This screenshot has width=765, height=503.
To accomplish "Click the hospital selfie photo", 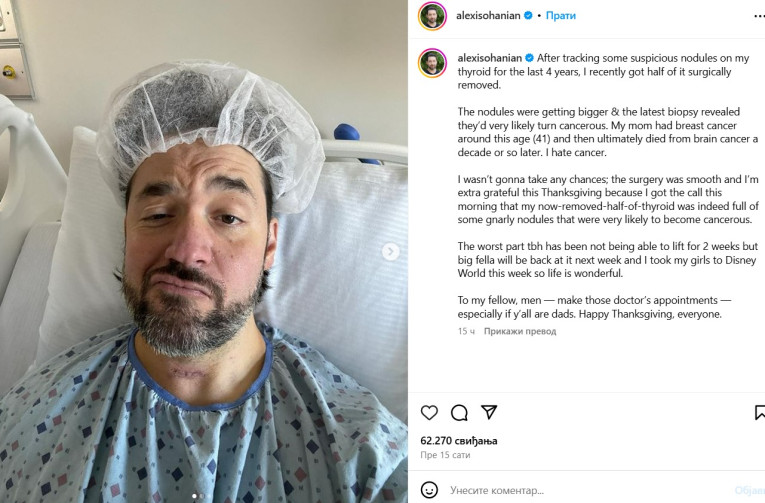I will point(204,251).
